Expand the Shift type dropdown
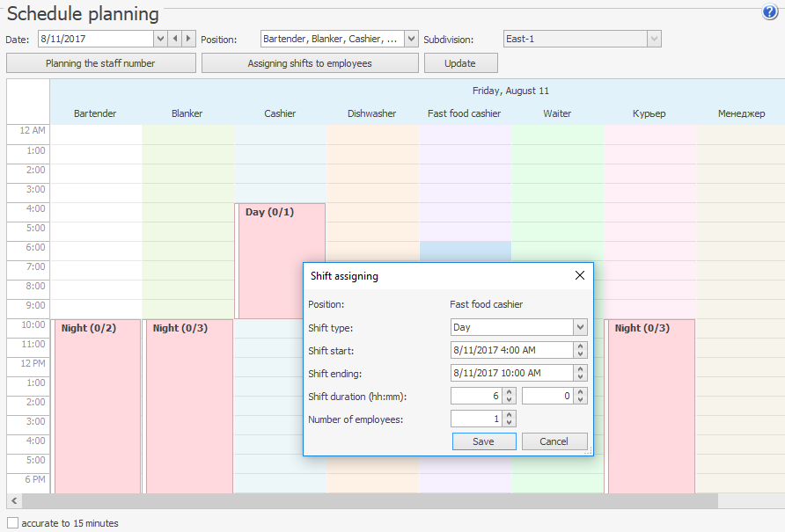 click(579, 327)
